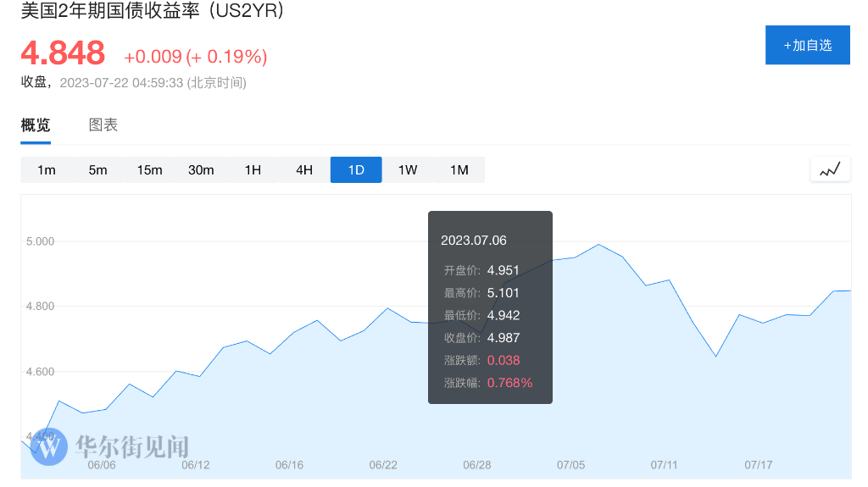Switch to the 图表 chart tab
Image resolution: width=868 pixels, height=487 pixels.
point(103,125)
